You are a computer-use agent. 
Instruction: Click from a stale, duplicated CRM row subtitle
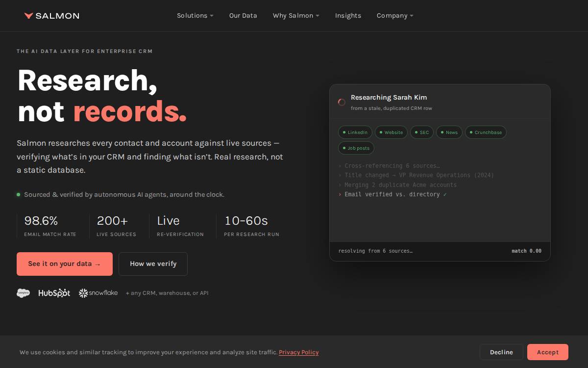pos(392,108)
